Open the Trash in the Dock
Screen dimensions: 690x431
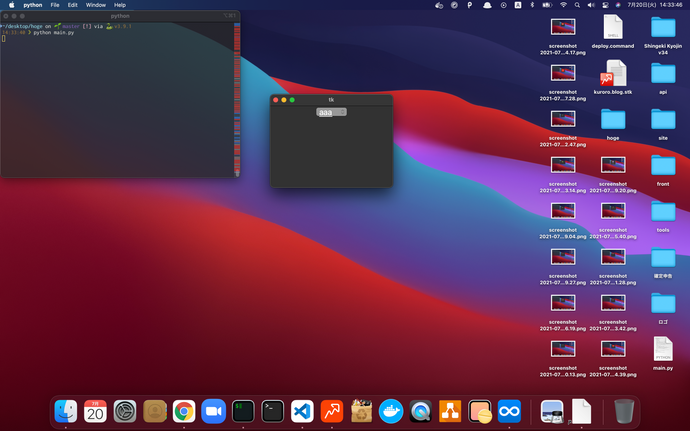[624, 412]
